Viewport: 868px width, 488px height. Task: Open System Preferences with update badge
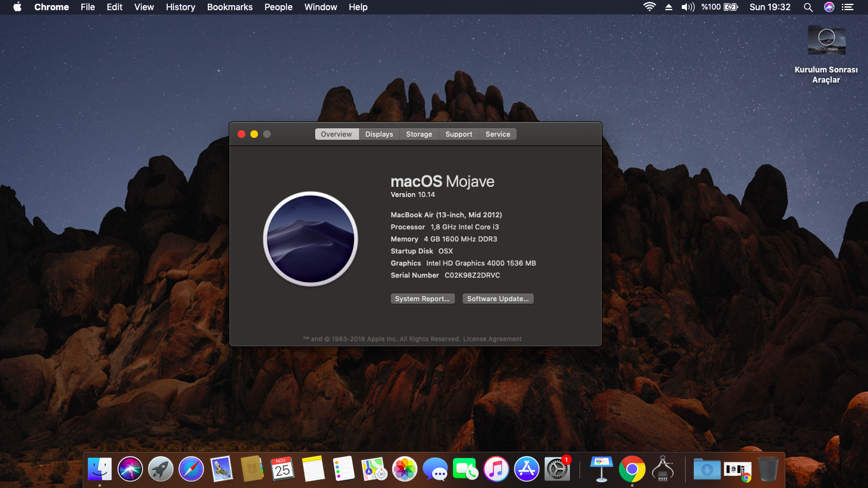click(557, 470)
